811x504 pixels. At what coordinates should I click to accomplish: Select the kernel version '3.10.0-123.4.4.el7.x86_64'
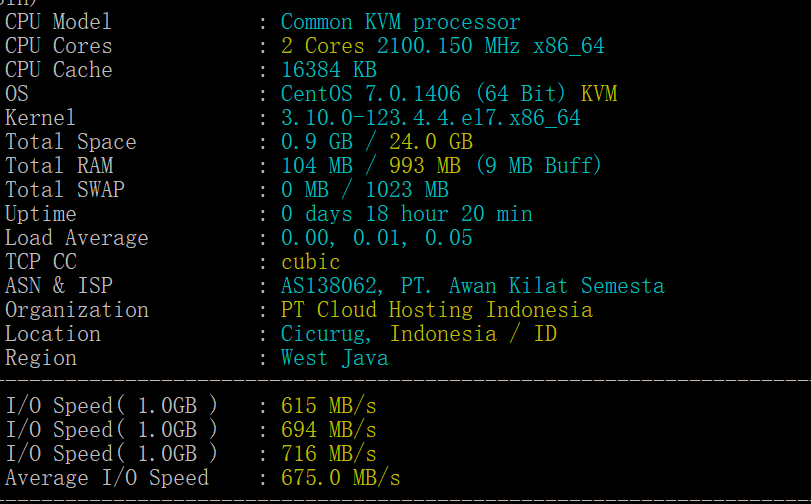click(x=430, y=118)
